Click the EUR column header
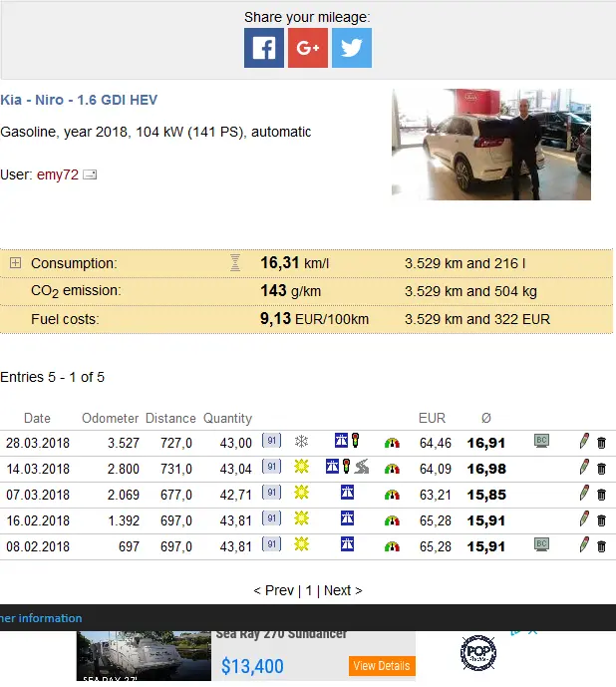This screenshot has height=687, width=616. (432, 418)
